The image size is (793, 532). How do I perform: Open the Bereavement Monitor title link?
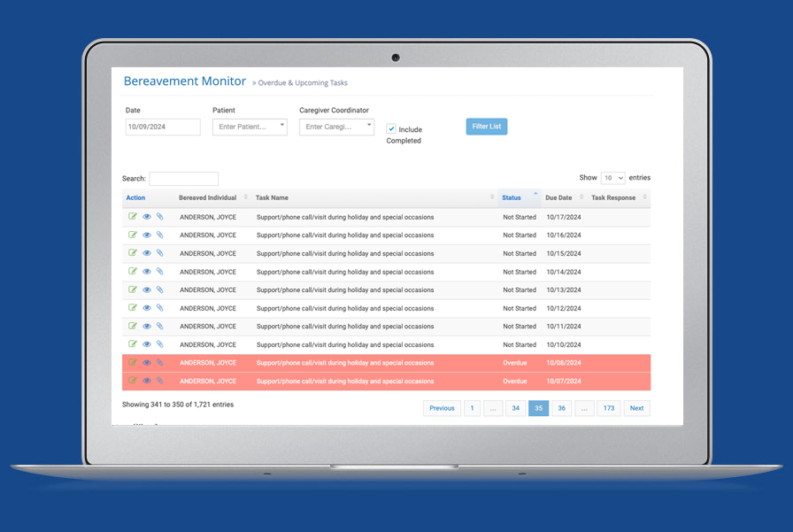(185, 81)
